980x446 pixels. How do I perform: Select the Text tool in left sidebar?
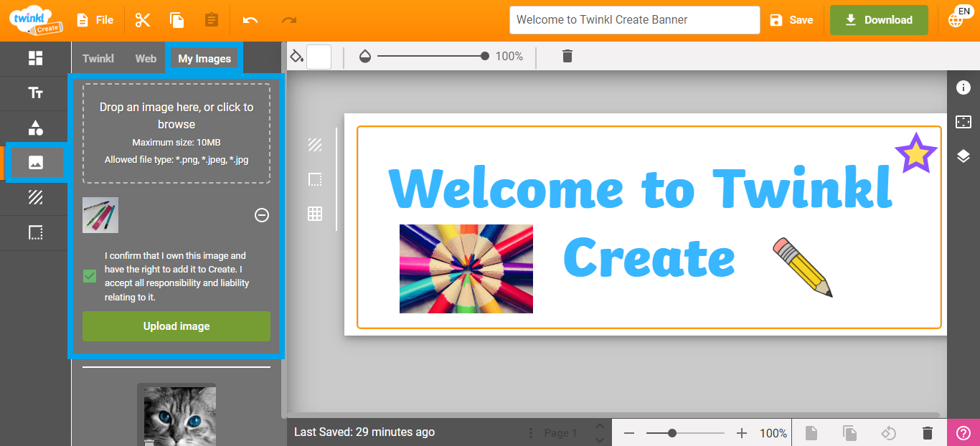(x=35, y=93)
